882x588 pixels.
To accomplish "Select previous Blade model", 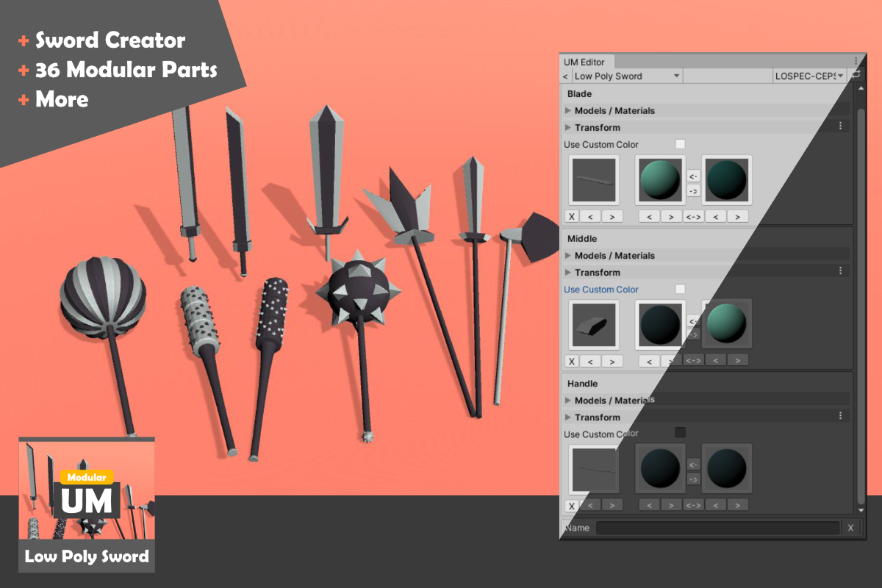I will [x=590, y=216].
